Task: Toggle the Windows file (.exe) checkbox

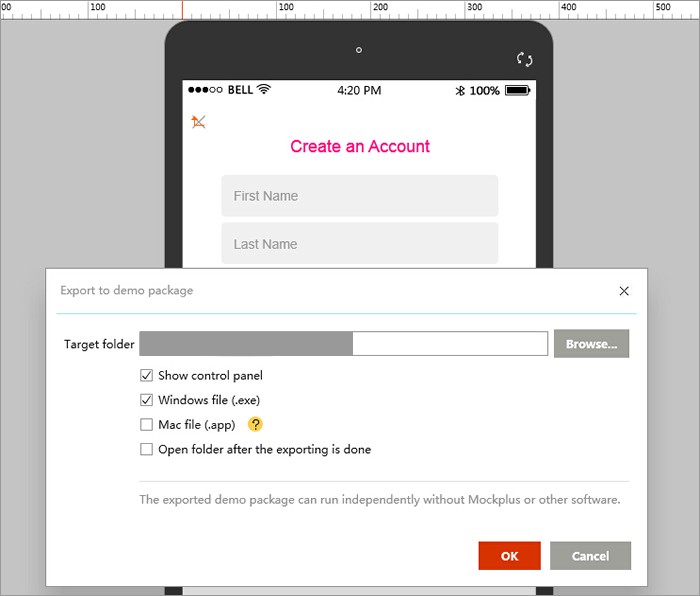Action: pyautogui.click(x=146, y=400)
